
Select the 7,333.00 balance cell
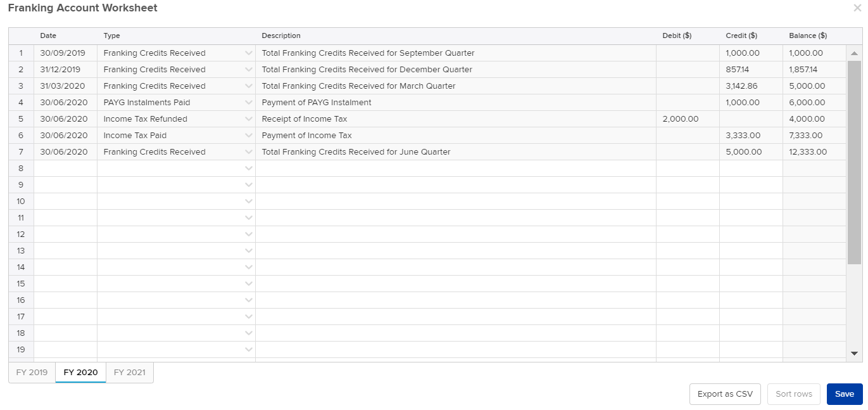(x=814, y=136)
